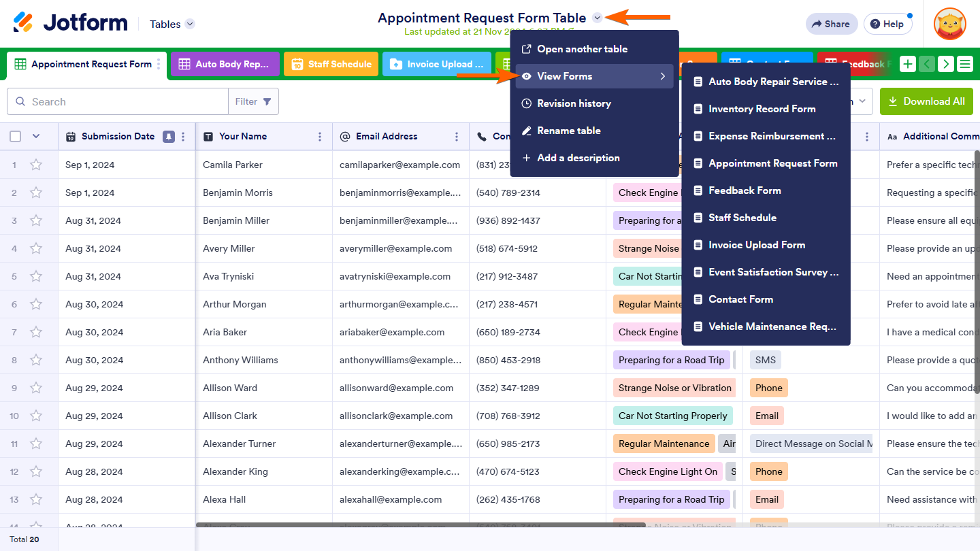Screen dimensions: 980x551
Task: Click Car Not Starting Properly in Allison Clark row
Action: click(673, 416)
